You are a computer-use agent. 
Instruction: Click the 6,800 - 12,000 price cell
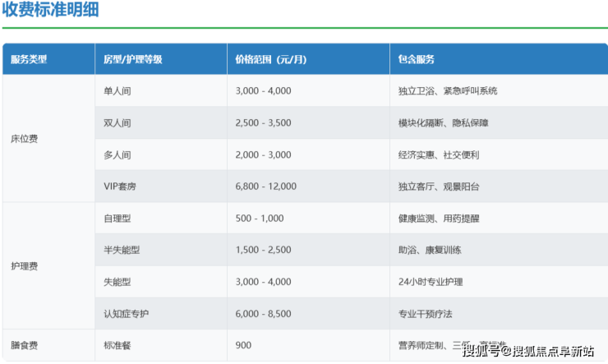pos(265,187)
